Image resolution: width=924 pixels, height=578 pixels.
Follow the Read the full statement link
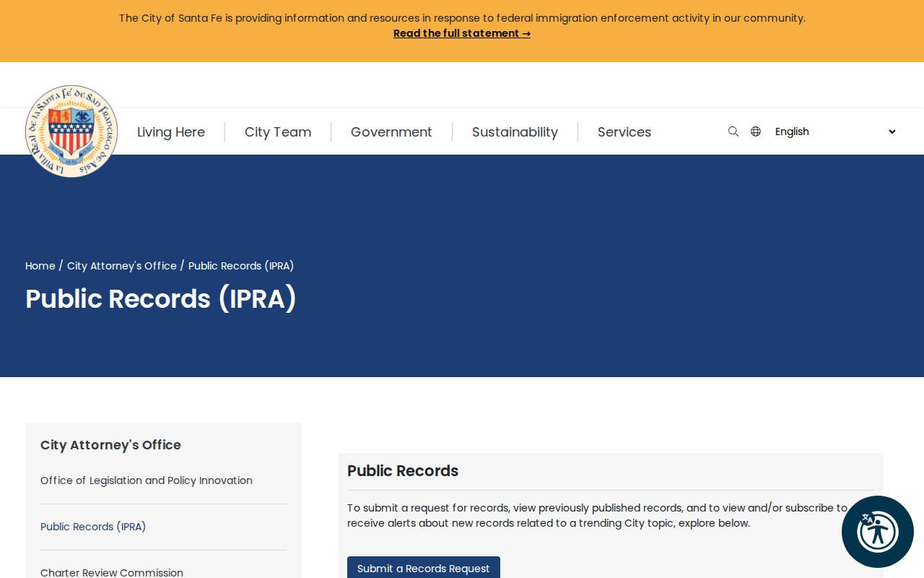pos(462,33)
